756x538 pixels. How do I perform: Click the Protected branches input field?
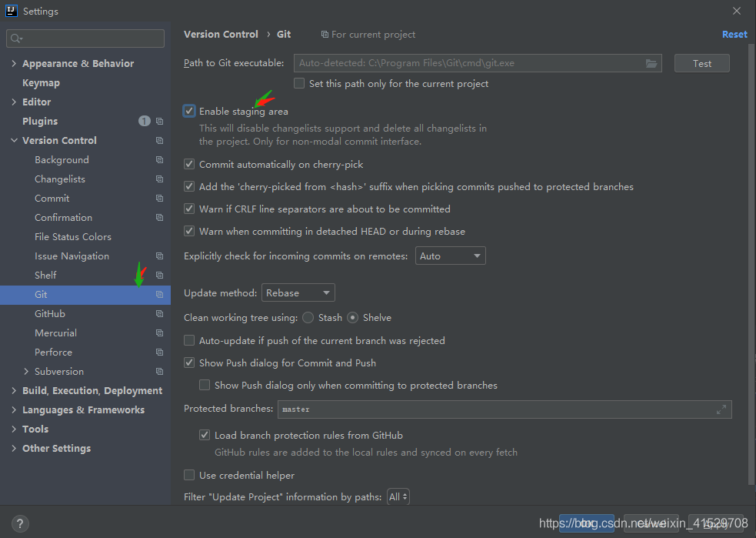tap(492, 409)
